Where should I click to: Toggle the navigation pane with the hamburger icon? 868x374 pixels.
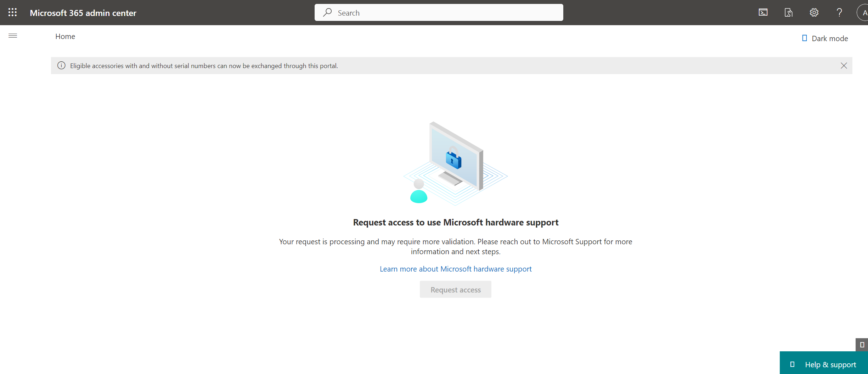coord(13,36)
